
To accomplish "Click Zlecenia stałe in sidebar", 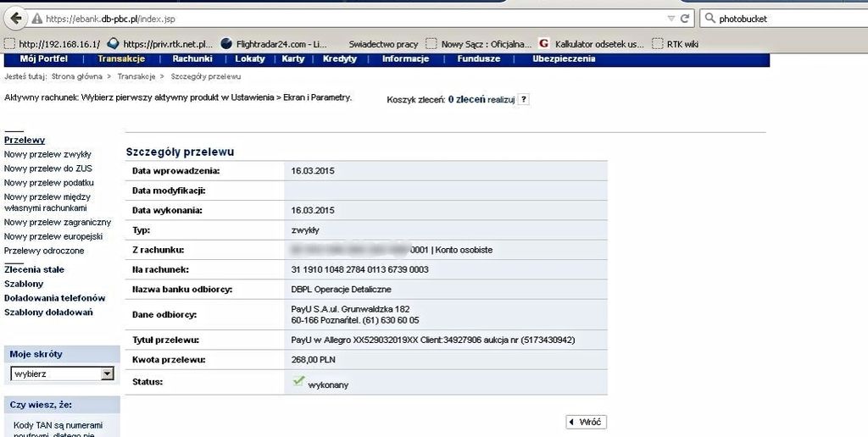I will pos(34,269).
